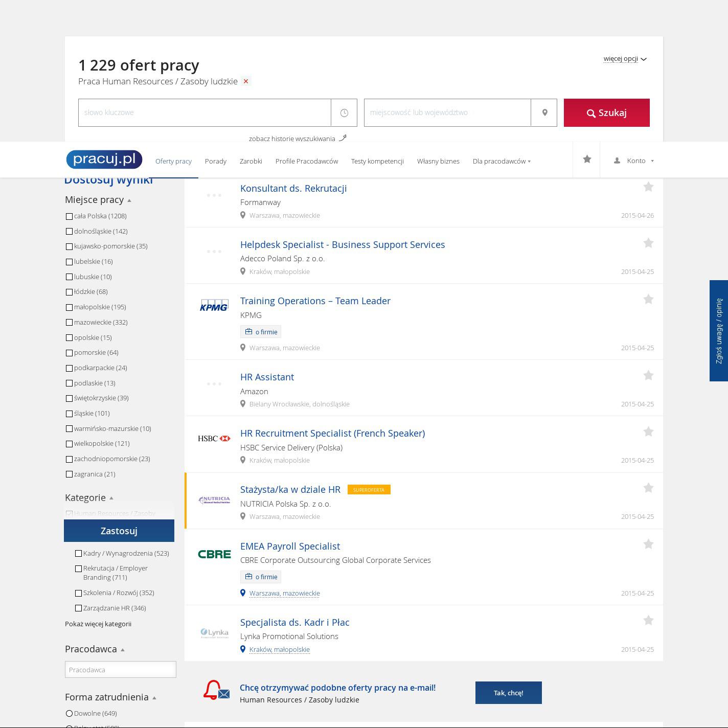Image resolution: width=728 pixels, height=728 pixels.
Task: Open Dla pracodawców dropdown menu
Action: (502, 161)
